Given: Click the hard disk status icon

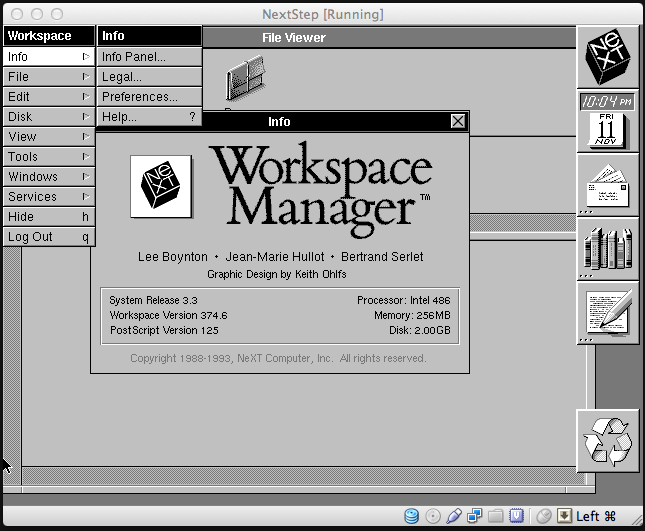Looking at the screenshot, I should pyautogui.click(x=411, y=516).
